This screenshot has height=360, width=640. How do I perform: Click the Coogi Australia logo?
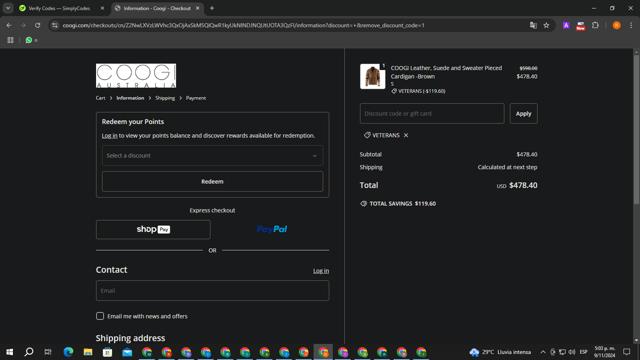136,76
